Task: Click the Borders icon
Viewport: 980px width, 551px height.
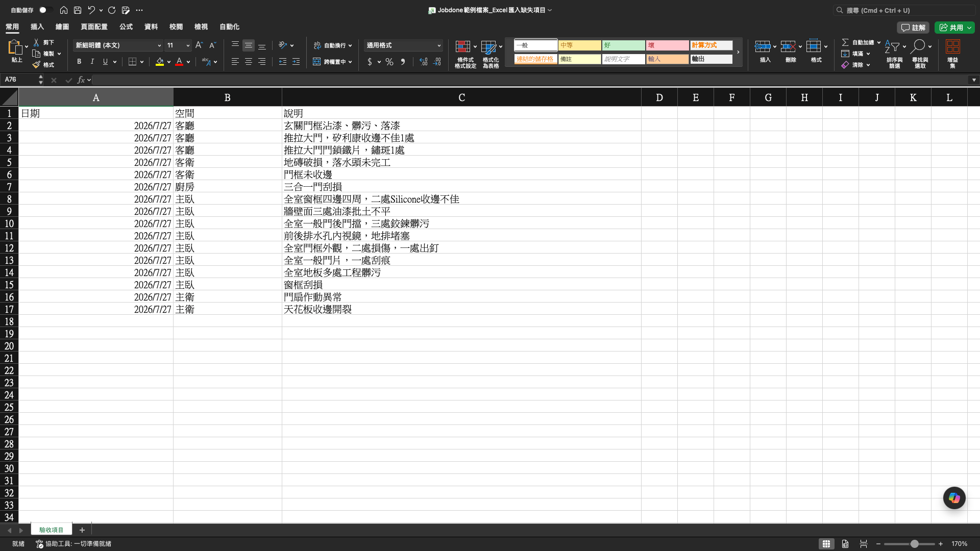Action: [133, 62]
